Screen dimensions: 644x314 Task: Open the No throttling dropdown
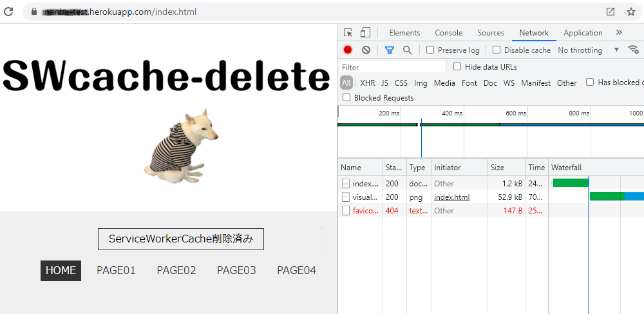click(587, 50)
